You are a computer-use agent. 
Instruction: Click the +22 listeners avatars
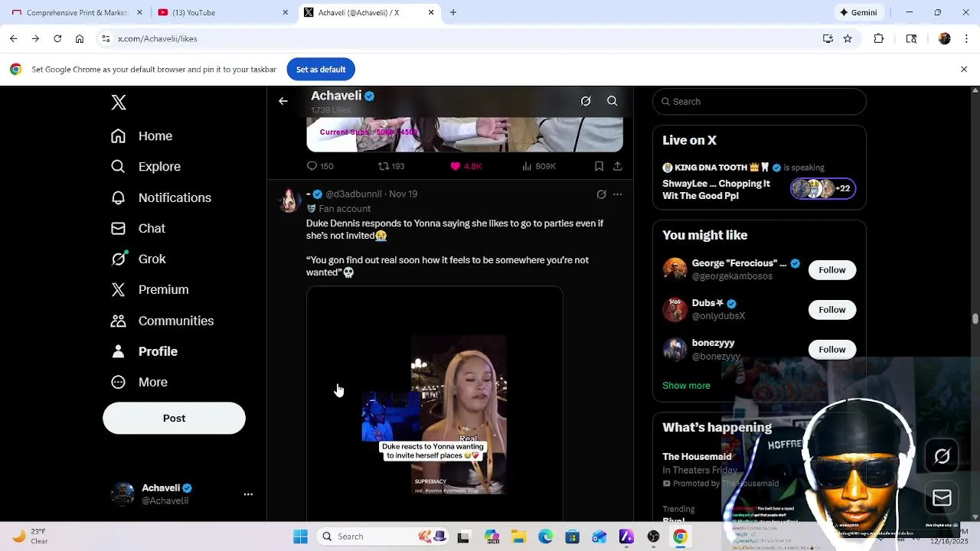tap(822, 188)
